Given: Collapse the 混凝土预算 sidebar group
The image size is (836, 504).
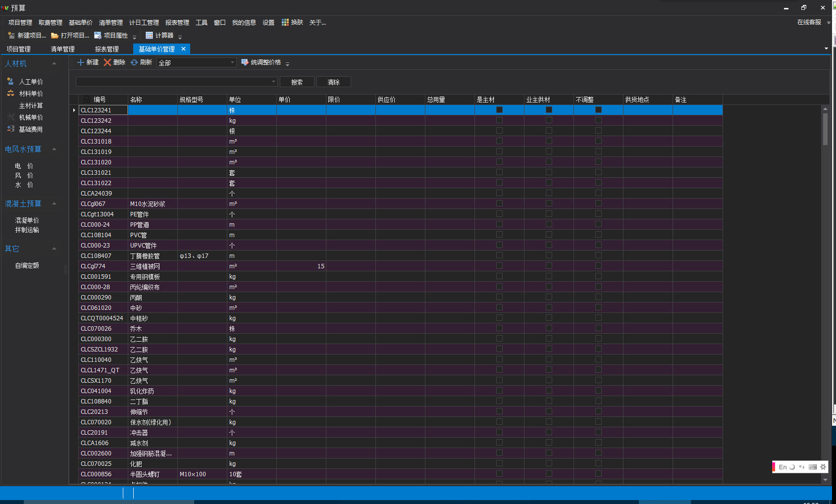Looking at the screenshot, I should coord(54,204).
